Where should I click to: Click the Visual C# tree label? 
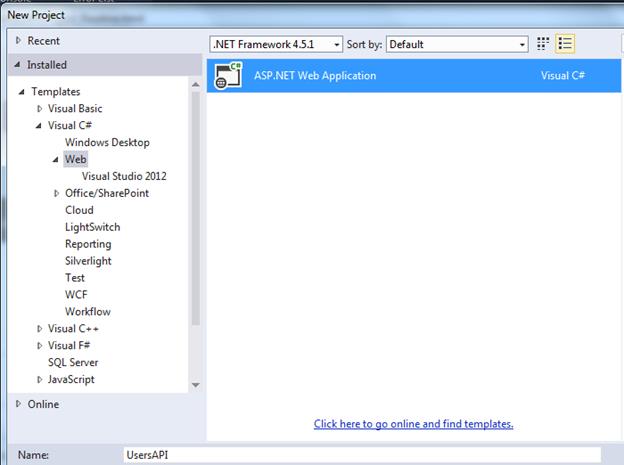pos(70,126)
